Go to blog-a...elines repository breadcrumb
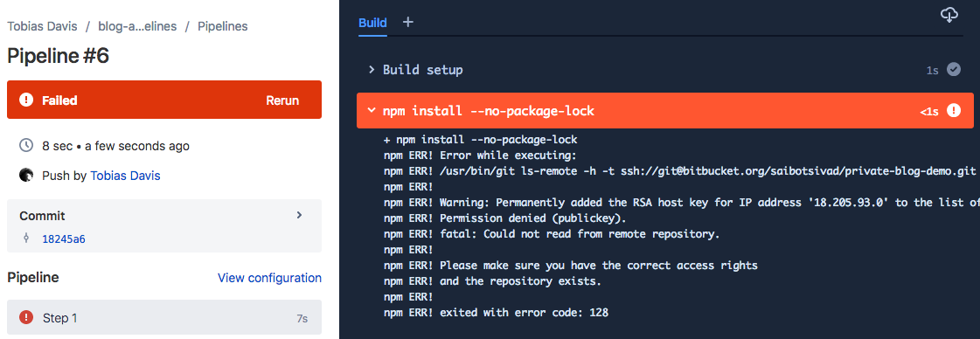 [x=137, y=26]
